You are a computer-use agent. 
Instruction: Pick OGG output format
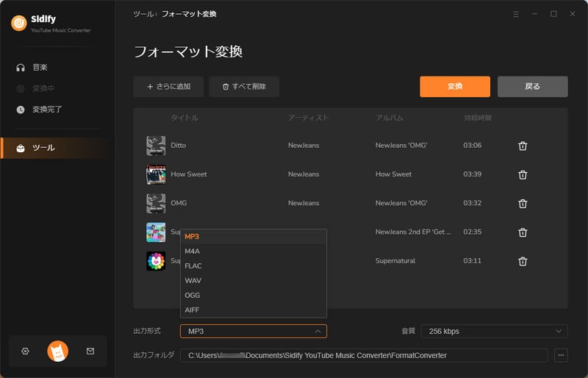click(253, 295)
